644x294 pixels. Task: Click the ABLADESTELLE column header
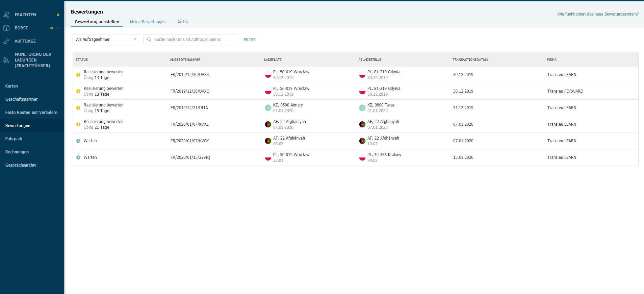370,60
